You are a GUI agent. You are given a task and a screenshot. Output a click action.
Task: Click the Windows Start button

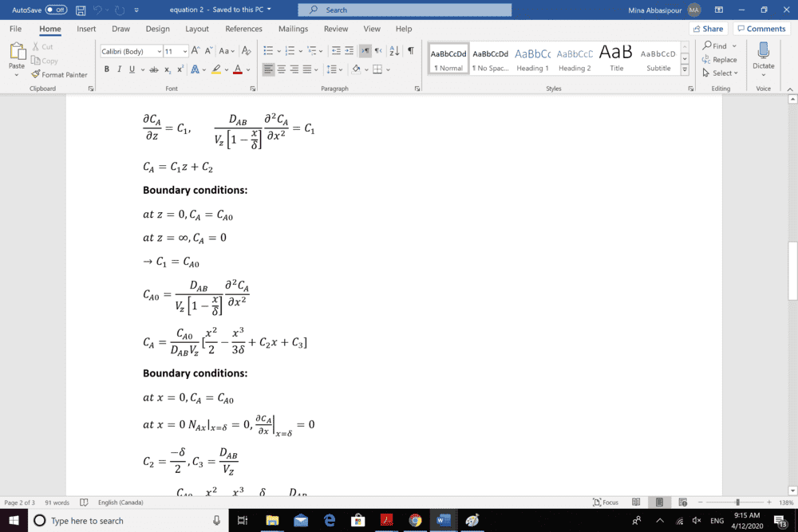pyautogui.click(x=14, y=520)
